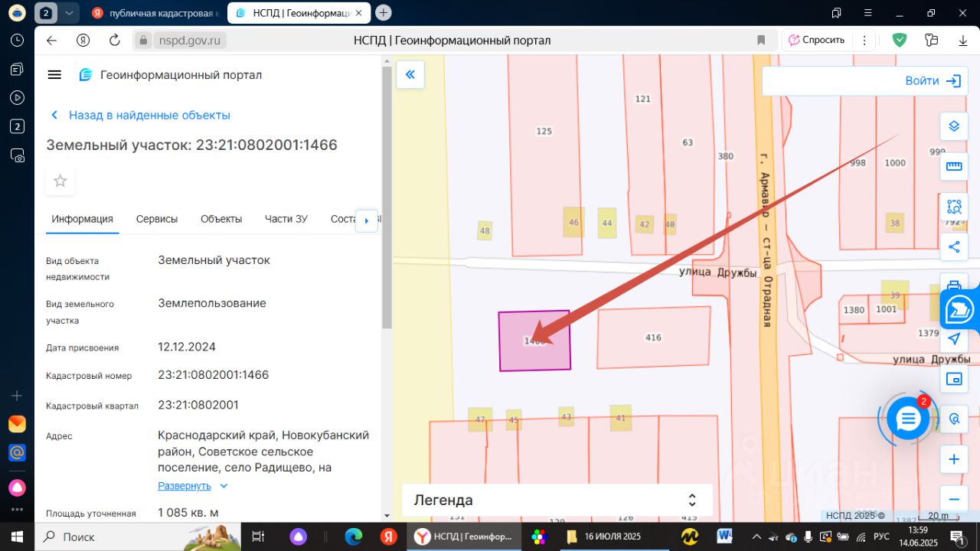Switch to the Сервисы tab

(x=157, y=219)
